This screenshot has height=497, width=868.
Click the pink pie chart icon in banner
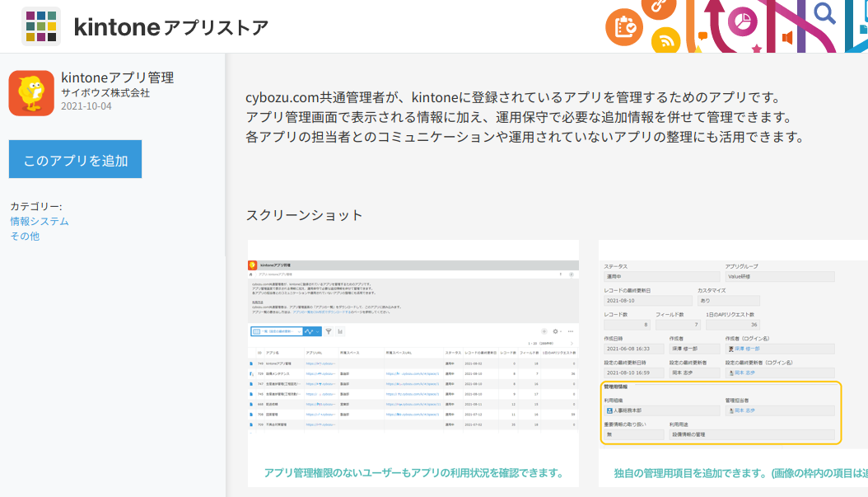742,23
